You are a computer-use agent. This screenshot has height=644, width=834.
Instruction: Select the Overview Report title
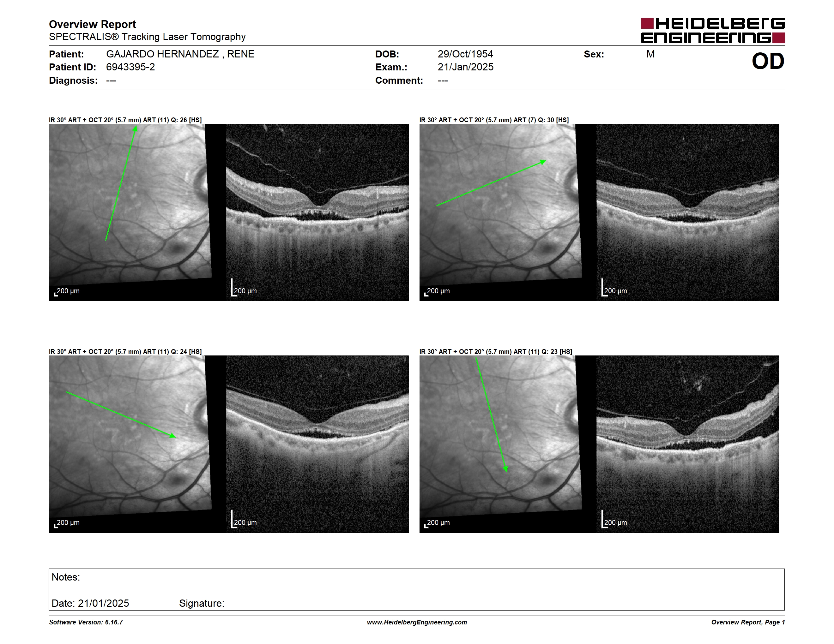click(93, 24)
